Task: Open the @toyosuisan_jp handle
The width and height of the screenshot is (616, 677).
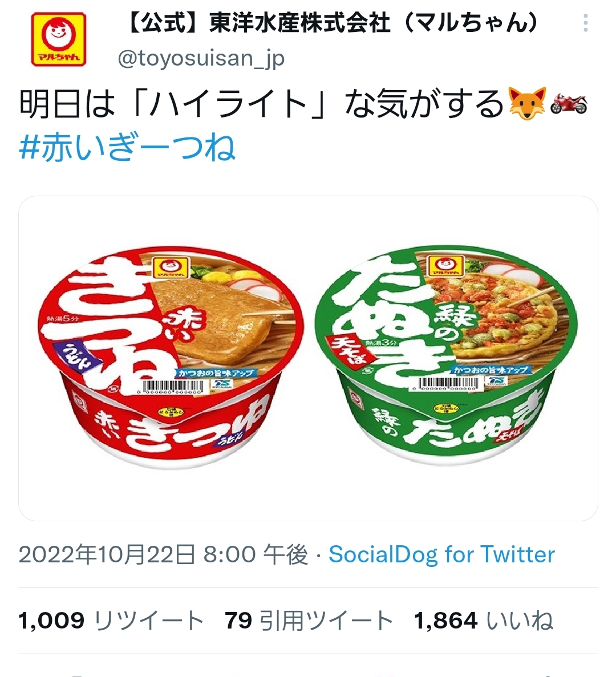Action: coord(201,58)
